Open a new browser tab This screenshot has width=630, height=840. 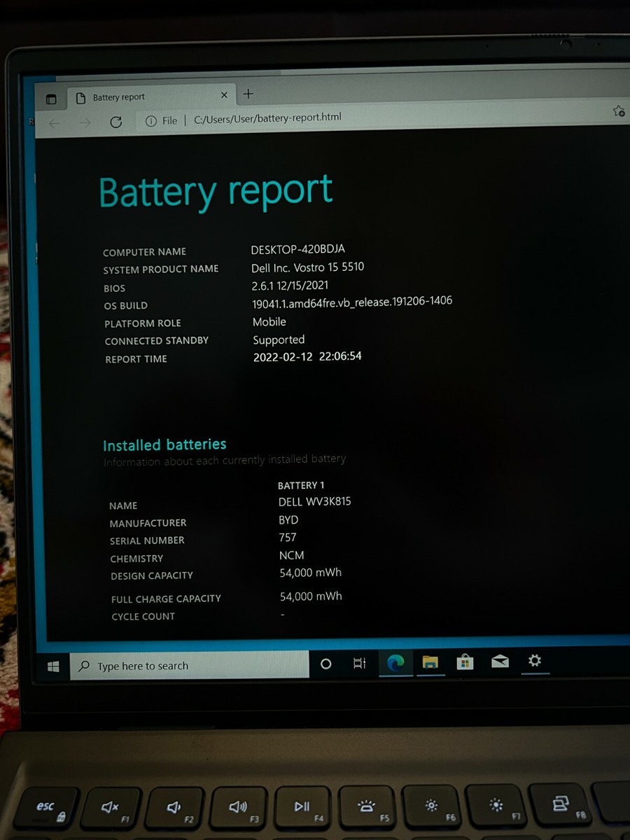pos(248,94)
